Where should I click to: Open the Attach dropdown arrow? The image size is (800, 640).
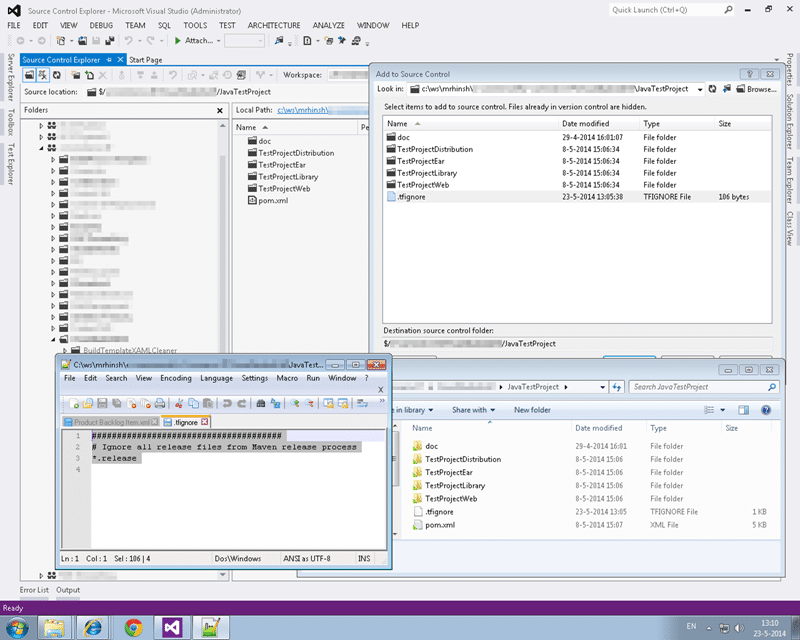(x=218, y=41)
